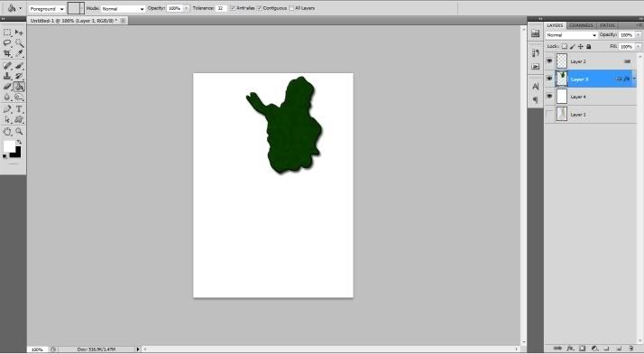Select the Move tool
Screen dimensions: 644x354
coord(19,33)
